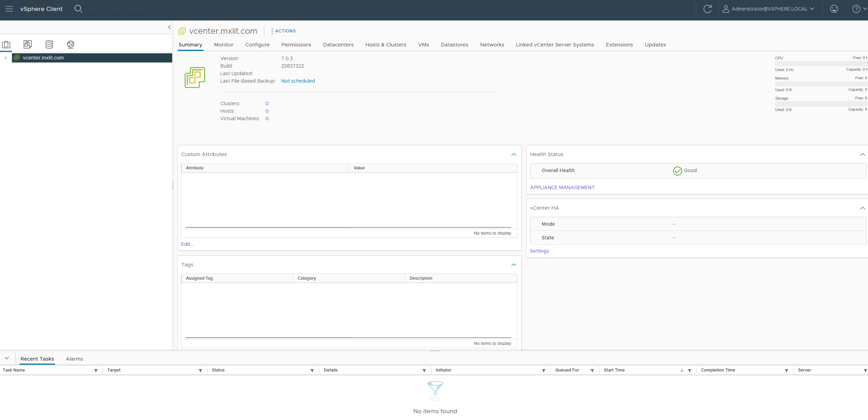Screen dimensions: 868x420
Task: Collapse the Tags card
Action: (513, 265)
